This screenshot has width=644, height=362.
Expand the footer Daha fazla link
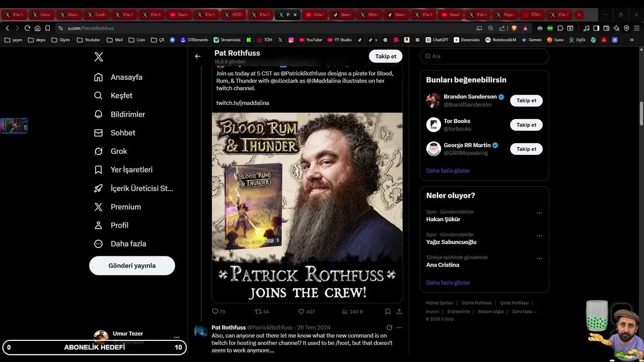(x=524, y=312)
